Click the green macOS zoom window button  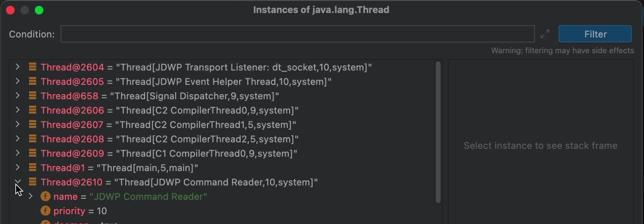(39, 10)
